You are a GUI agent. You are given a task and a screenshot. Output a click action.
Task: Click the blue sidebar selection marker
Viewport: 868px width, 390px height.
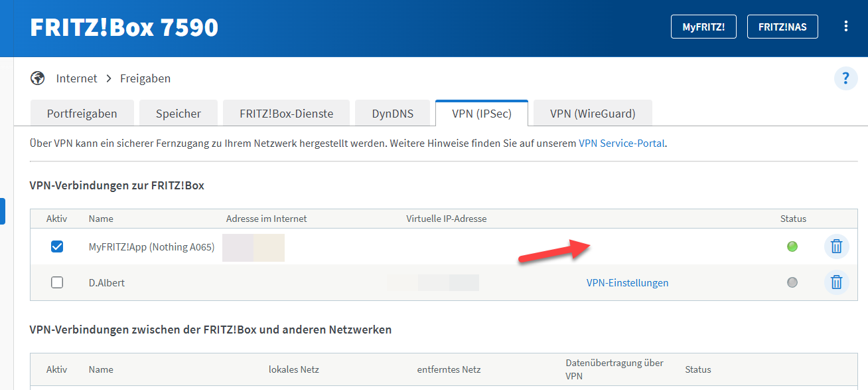point(3,211)
